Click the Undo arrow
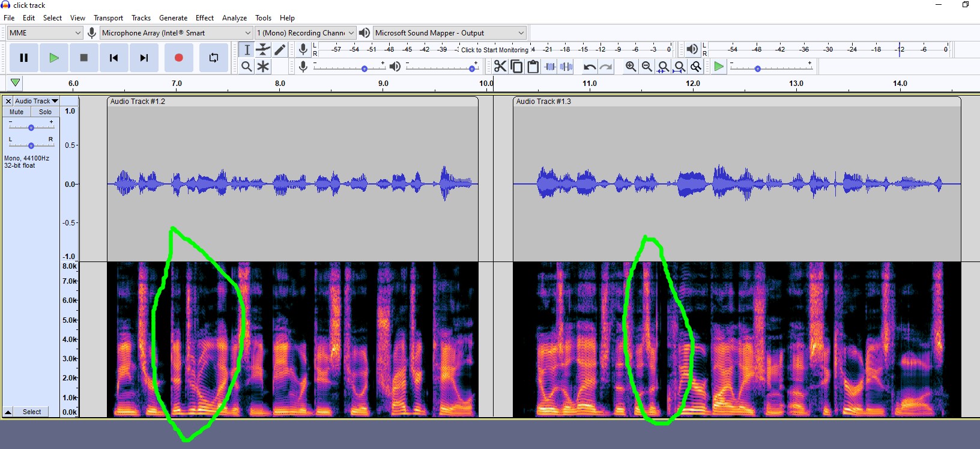 tap(590, 66)
